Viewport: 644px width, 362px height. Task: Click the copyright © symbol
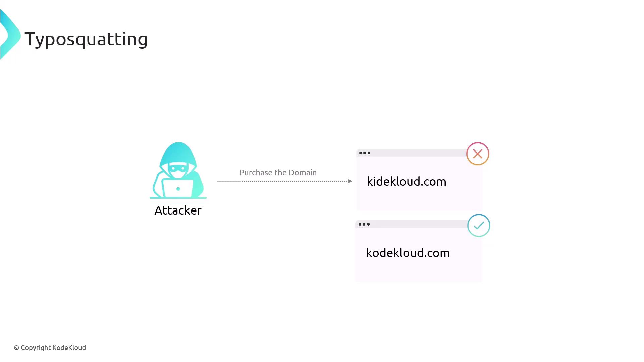[x=16, y=348]
